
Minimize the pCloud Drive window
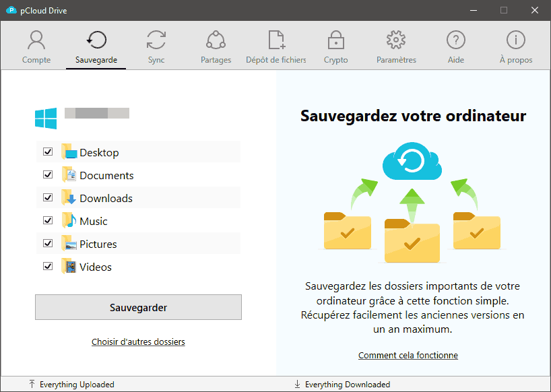474,10
